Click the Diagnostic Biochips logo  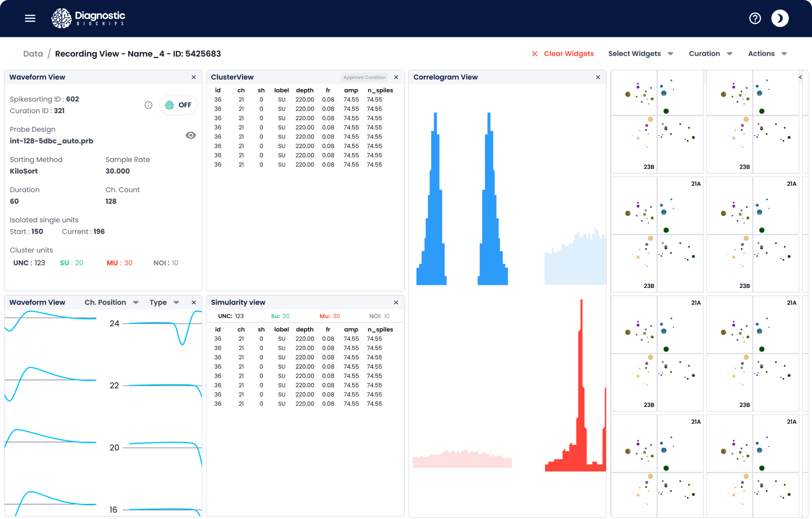pos(89,18)
